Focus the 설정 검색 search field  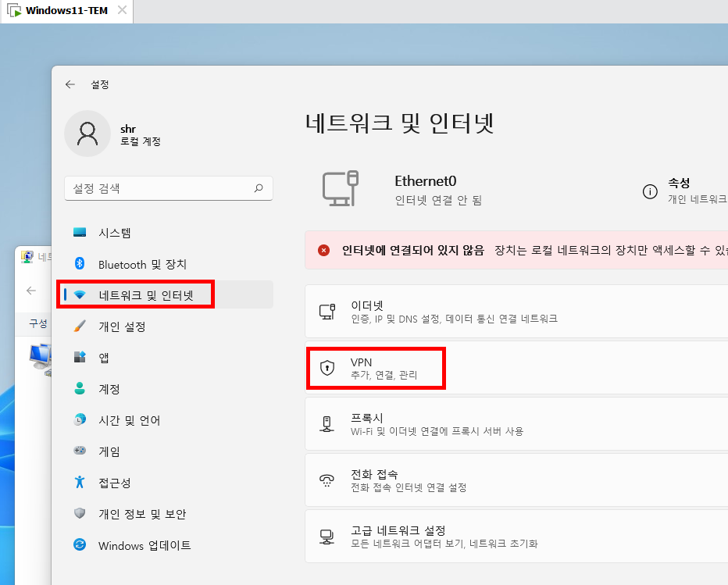coord(169,188)
